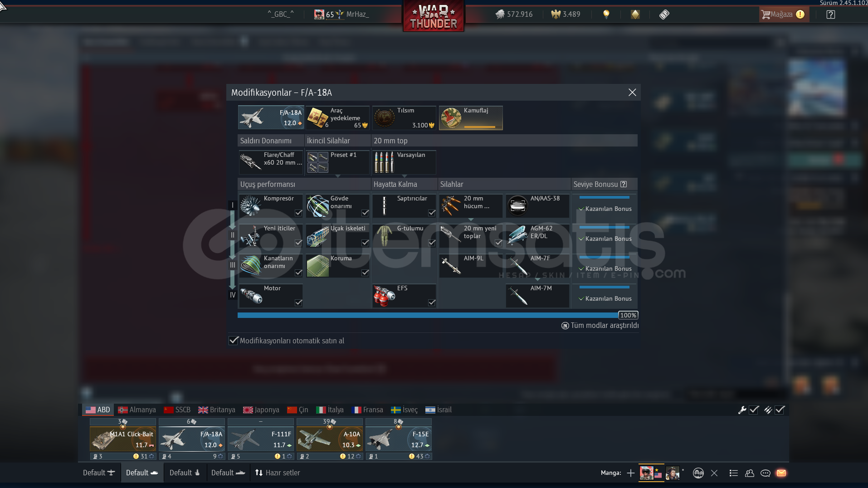
Task: Select the Default aircraft preset tab
Action: pyautogui.click(x=99, y=473)
